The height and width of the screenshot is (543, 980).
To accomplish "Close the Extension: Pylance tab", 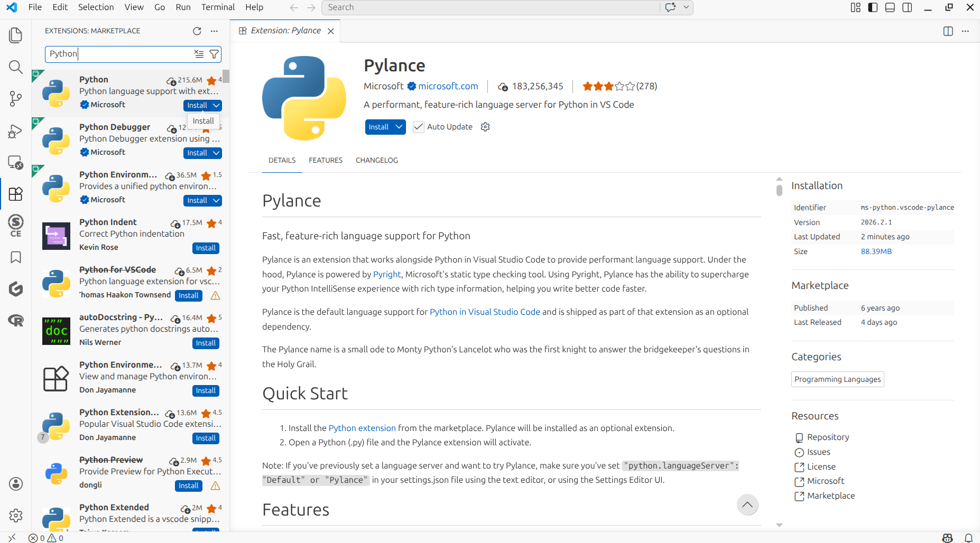I will [x=331, y=31].
